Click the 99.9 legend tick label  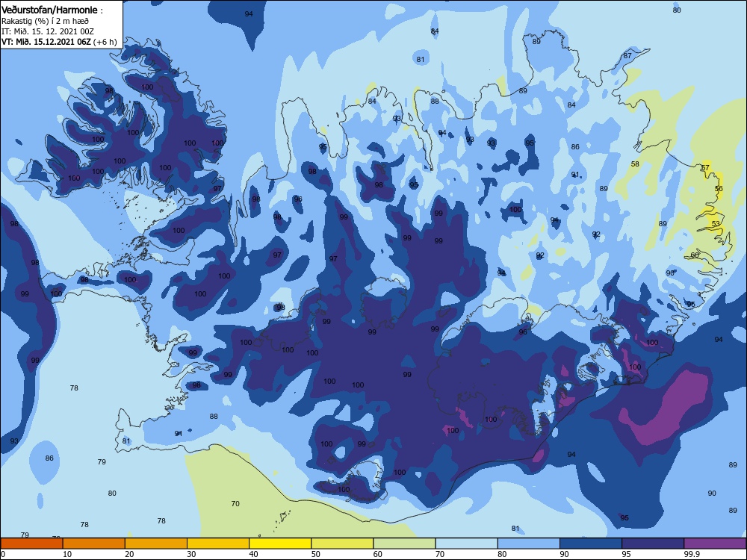point(692,554)
